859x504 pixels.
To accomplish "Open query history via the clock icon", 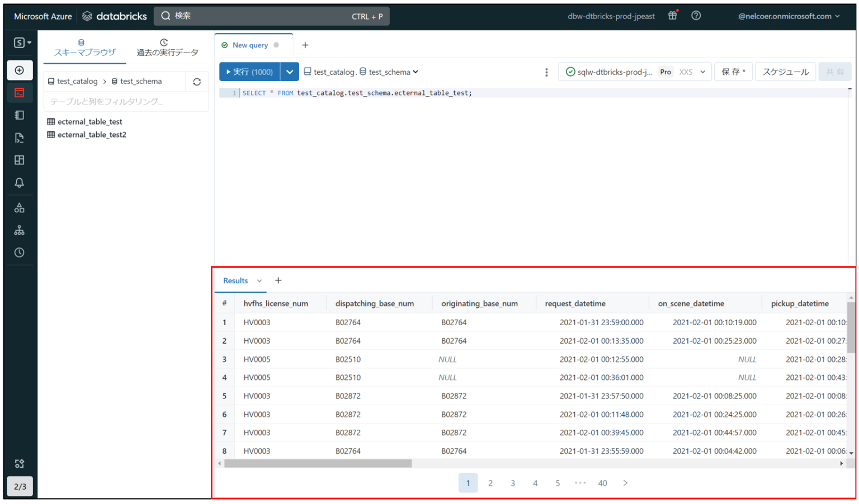I will coord(20,252).
